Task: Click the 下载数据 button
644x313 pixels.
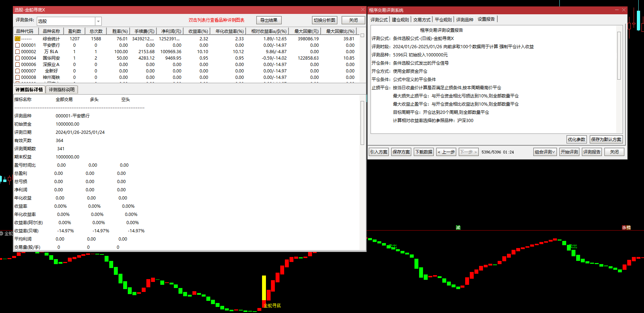Action: (x=424, y=152)
